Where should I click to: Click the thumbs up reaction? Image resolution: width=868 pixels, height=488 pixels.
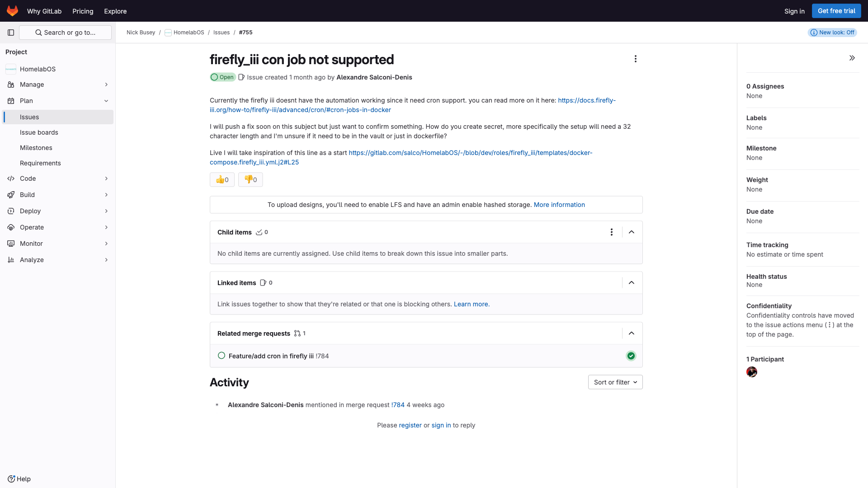tap(222, 180)
